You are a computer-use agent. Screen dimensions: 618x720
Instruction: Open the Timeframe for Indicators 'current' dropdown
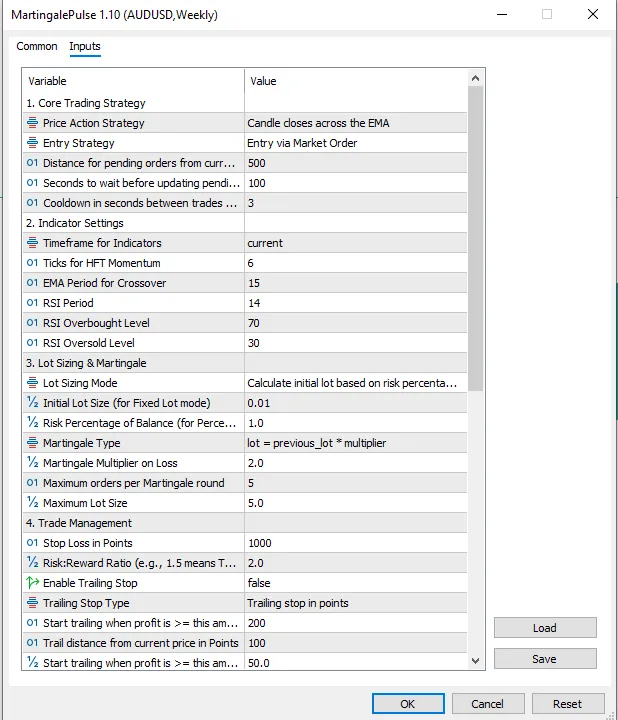click(x=356, y=243)
